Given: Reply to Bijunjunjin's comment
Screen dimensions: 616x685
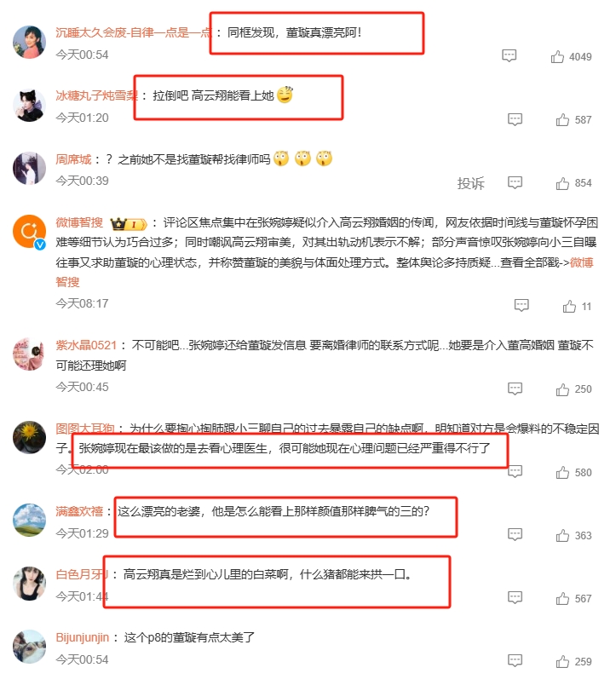Looking at the screenshot, I should coord(515,660).
